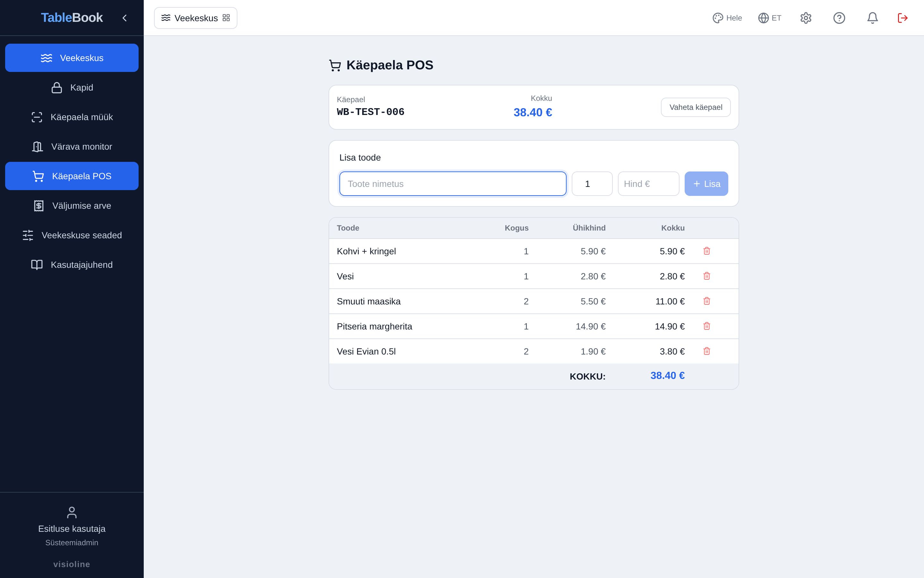
Task: Click the Kogus column header
Action: point(517,228)
